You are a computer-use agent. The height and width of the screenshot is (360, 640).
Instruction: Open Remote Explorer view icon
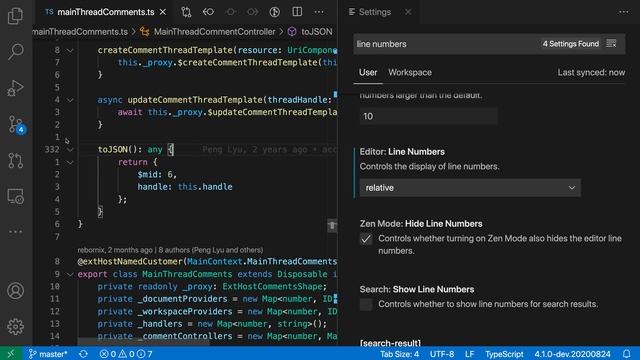tap(16, 196)
